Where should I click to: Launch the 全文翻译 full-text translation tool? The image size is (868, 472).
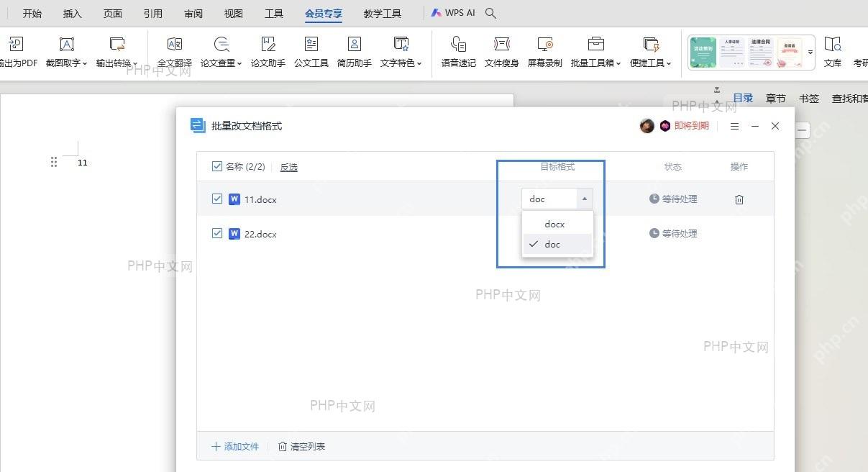click(x=175, y=52)
